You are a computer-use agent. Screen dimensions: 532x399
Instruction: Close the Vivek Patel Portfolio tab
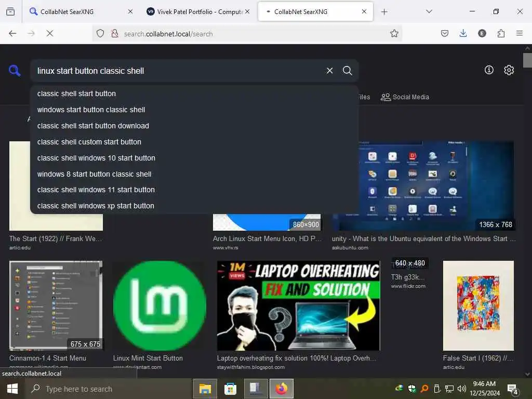tap(247, 11)
